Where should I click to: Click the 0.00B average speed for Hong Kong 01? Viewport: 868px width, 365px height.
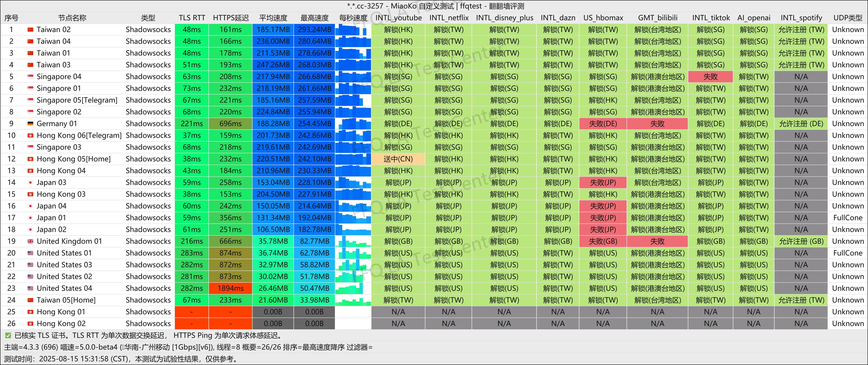tap(273, 312)
